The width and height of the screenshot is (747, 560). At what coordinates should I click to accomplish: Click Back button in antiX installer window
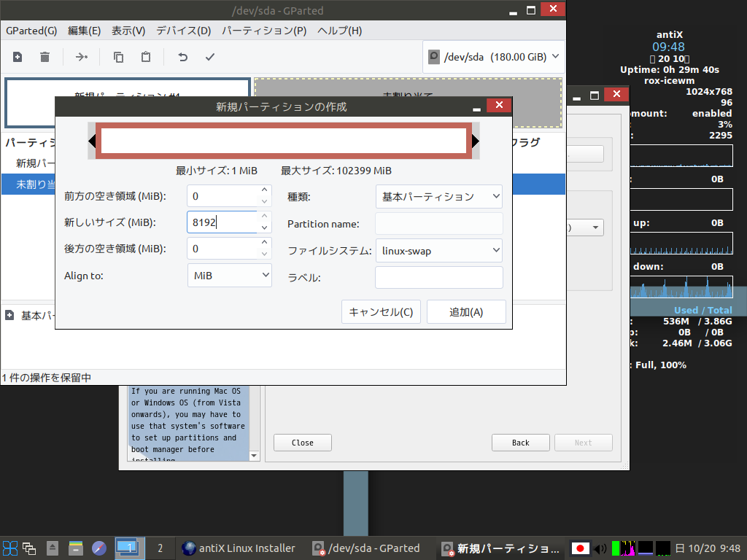[x=521, y=443]
